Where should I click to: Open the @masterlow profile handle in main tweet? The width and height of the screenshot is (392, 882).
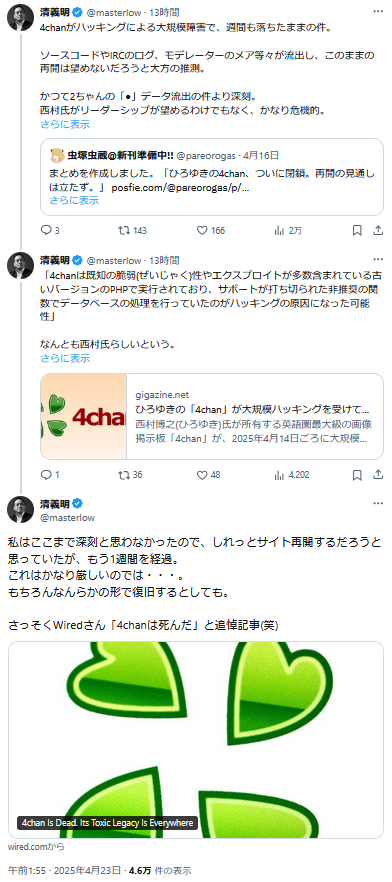(x=67, y=518)
